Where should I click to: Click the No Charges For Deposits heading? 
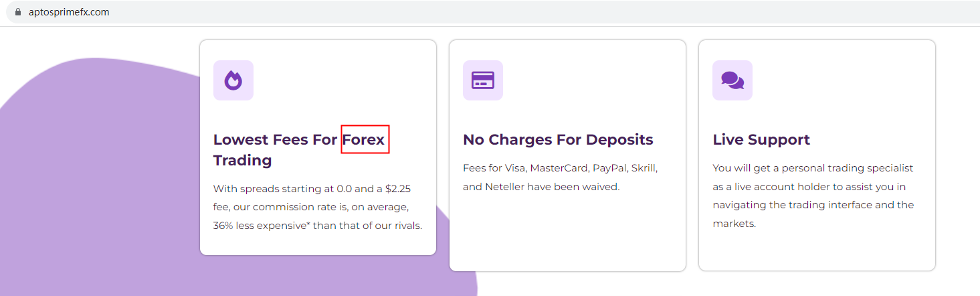(x=558, y=139)
